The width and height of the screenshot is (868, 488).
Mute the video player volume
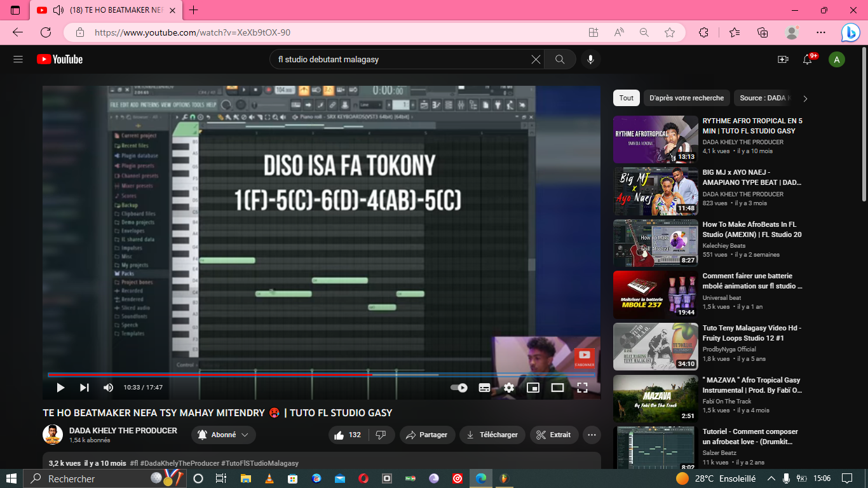coord(109,388)
